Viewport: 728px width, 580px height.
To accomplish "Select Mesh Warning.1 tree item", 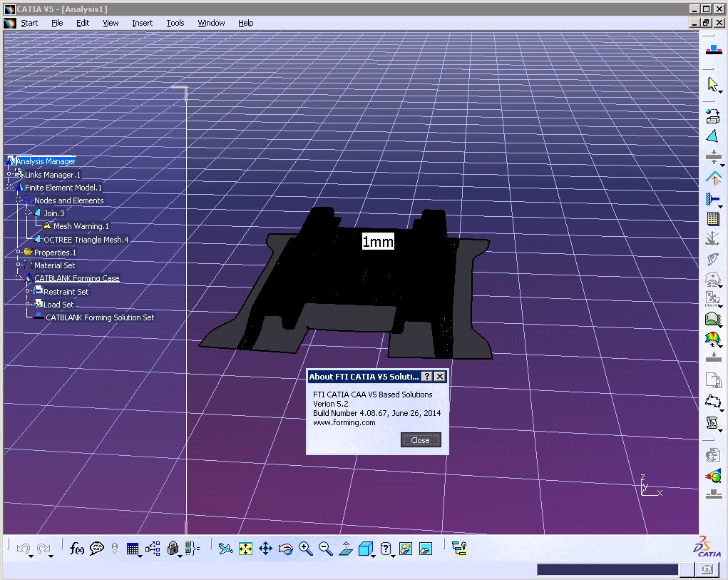I will 81,226.
